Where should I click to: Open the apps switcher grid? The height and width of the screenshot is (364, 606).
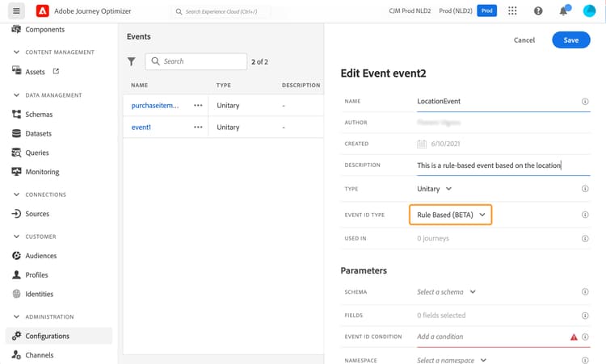click(x=512, y=11)
